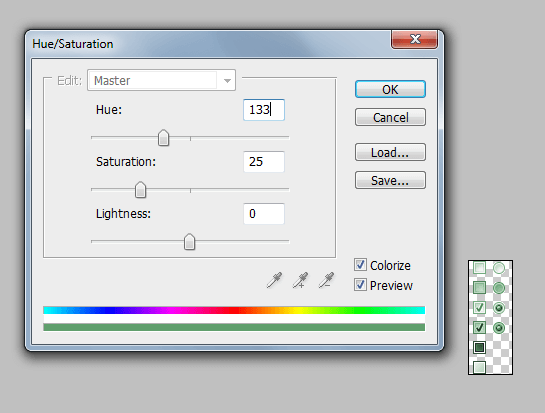The image size is (545, 413).
Task: Disable the Preview checkbox
Action: tap(360, 285)
